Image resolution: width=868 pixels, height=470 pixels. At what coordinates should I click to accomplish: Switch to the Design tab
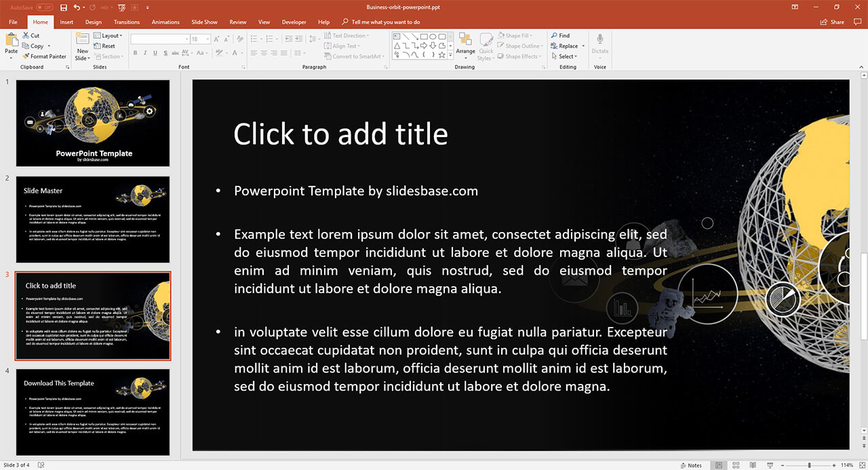click(94, 22)
